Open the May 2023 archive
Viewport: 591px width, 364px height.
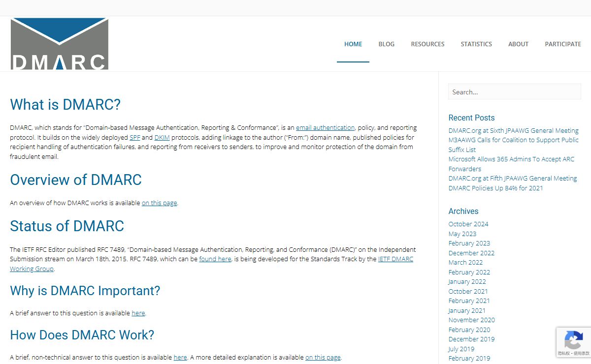coord(462,234)
